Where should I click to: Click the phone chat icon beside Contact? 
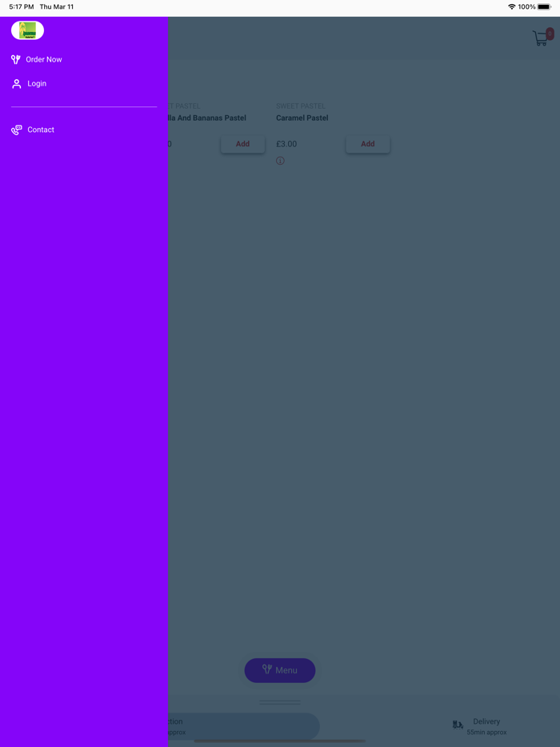[x=17, y=130]
